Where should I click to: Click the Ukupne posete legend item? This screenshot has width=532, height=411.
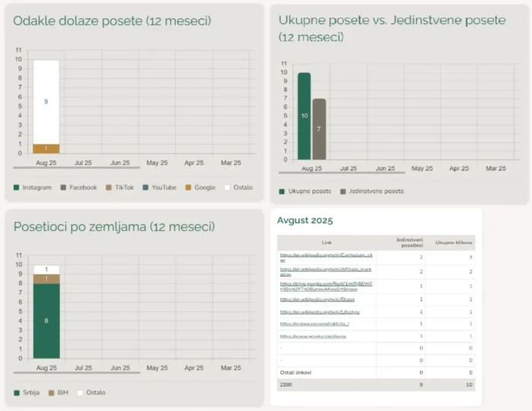coord(306,191)
